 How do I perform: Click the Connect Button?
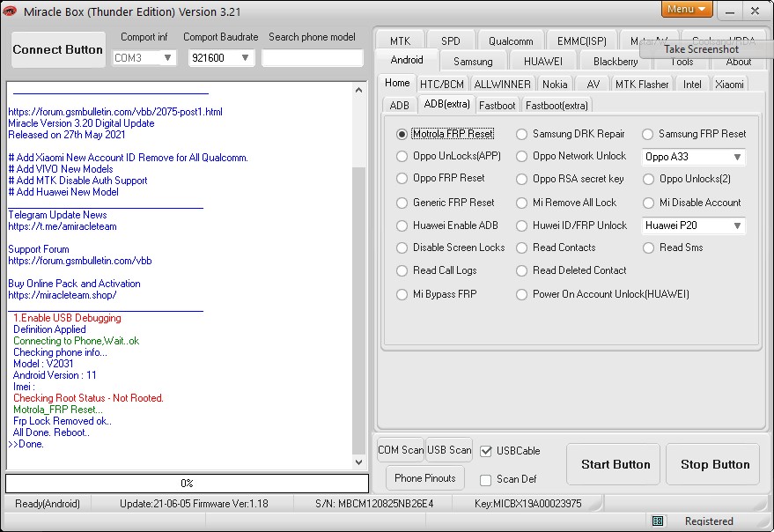[58, 49]
